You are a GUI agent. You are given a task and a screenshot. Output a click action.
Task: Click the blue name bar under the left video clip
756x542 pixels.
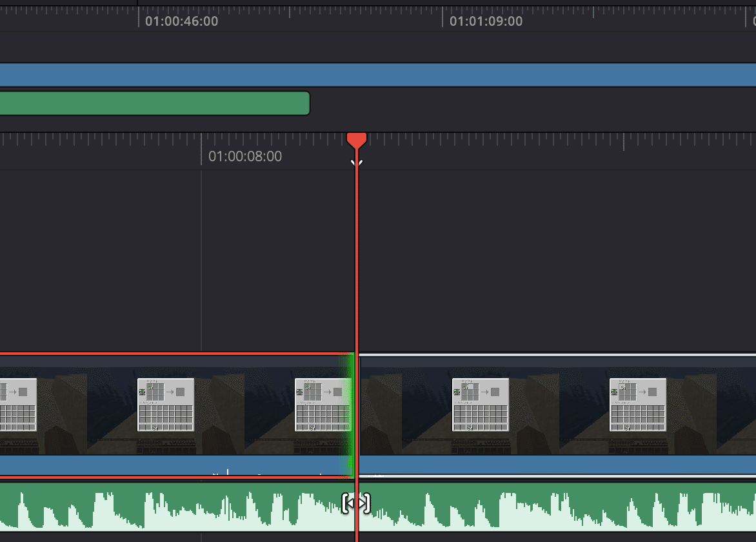177,465
